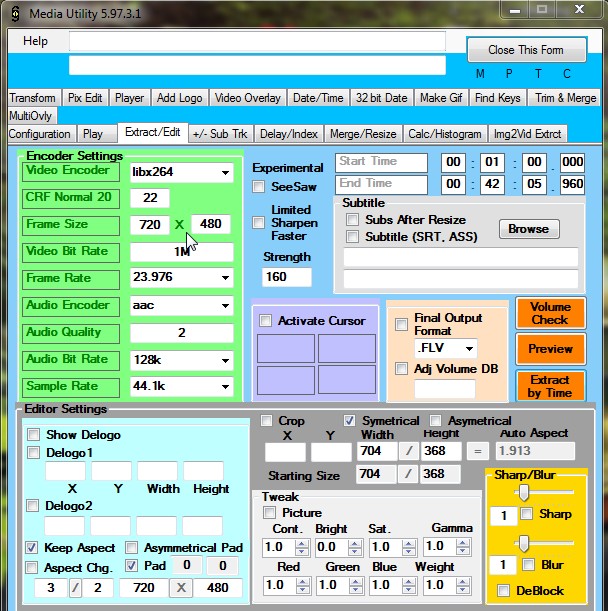
Task: Expand the Video Encoder libx264 dropdown
Action: 225,172
